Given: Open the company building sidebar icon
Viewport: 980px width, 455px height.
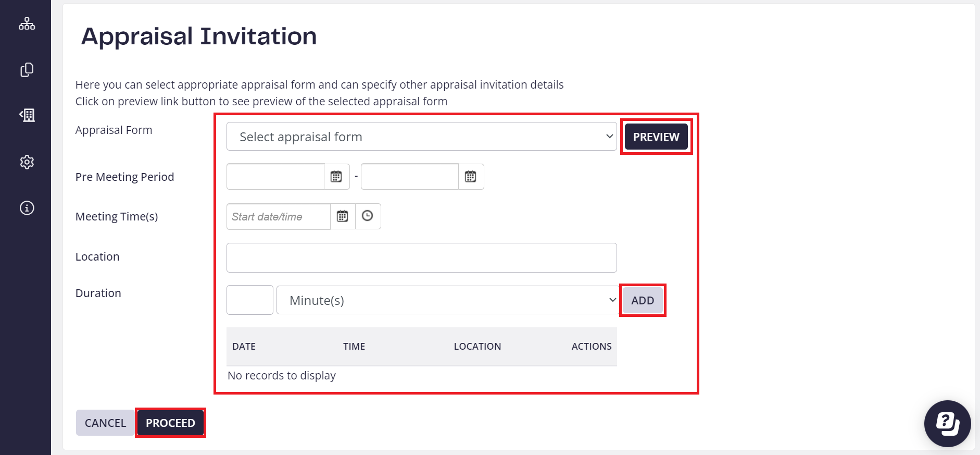Looking at the screenshot, I should 27,115.
